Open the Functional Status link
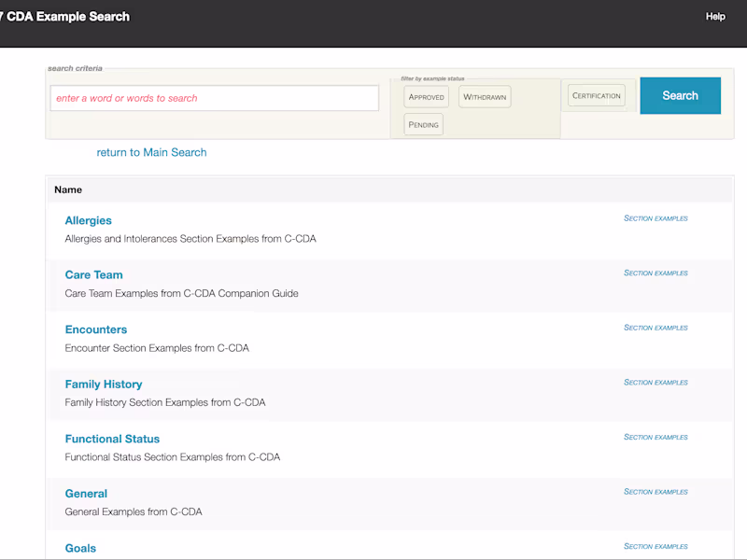747x560 pixels. point(112,439)
